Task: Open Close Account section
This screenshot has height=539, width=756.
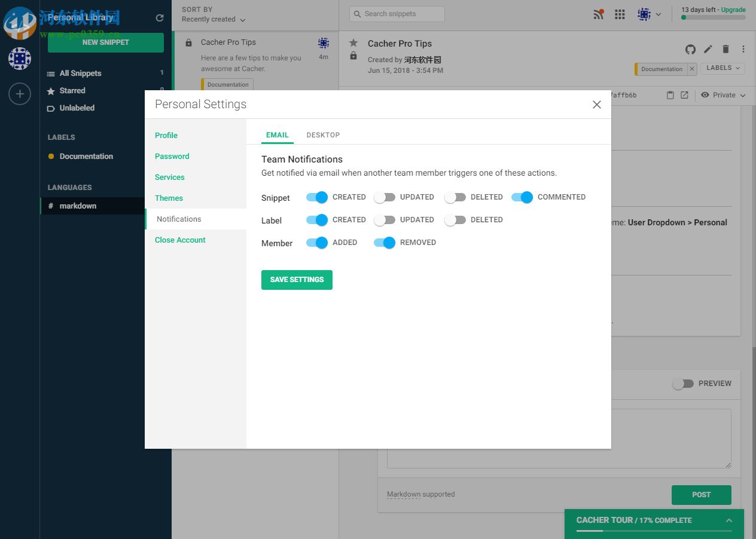Action: pos(180,240)
